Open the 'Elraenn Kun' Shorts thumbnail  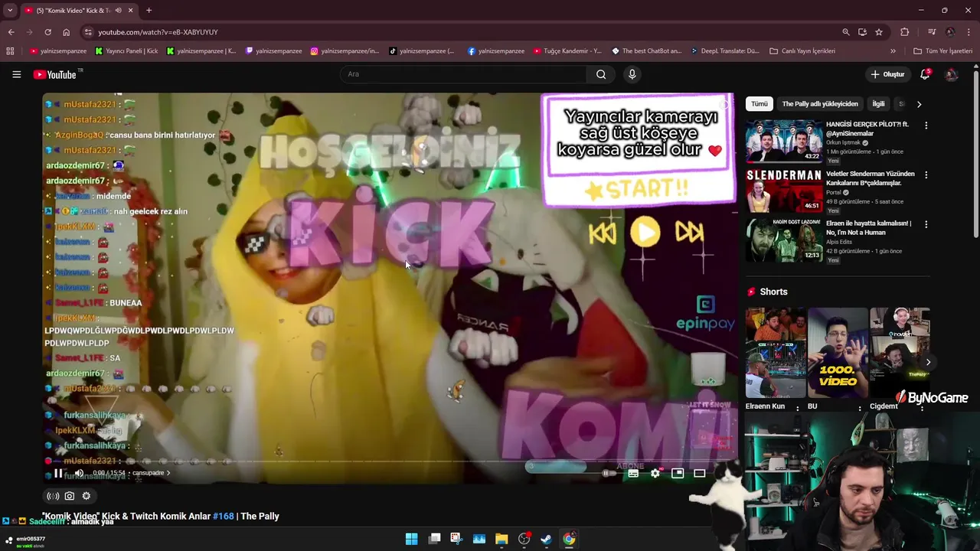774,353
